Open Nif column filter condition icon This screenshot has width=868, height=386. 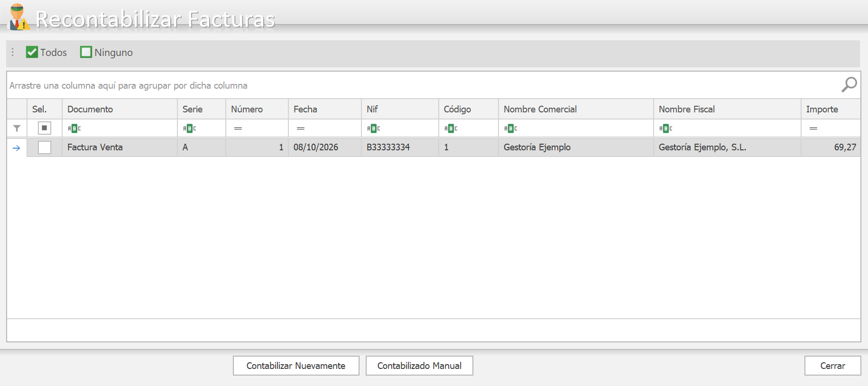point(374,128)
